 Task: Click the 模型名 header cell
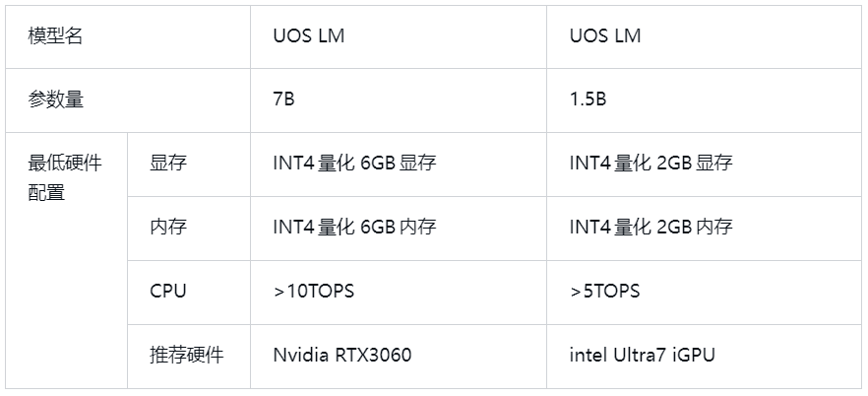(56, 36)
